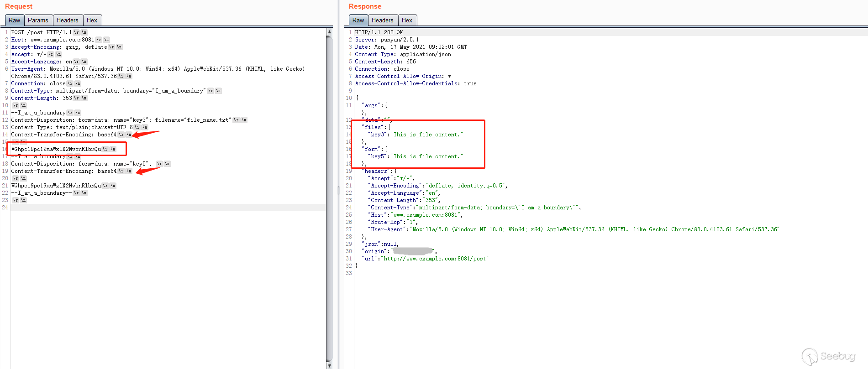Image resolution: width=868 pixels, height=369 pixels.
Task: Click the redacted origin value in response
Action: [413, 251]
